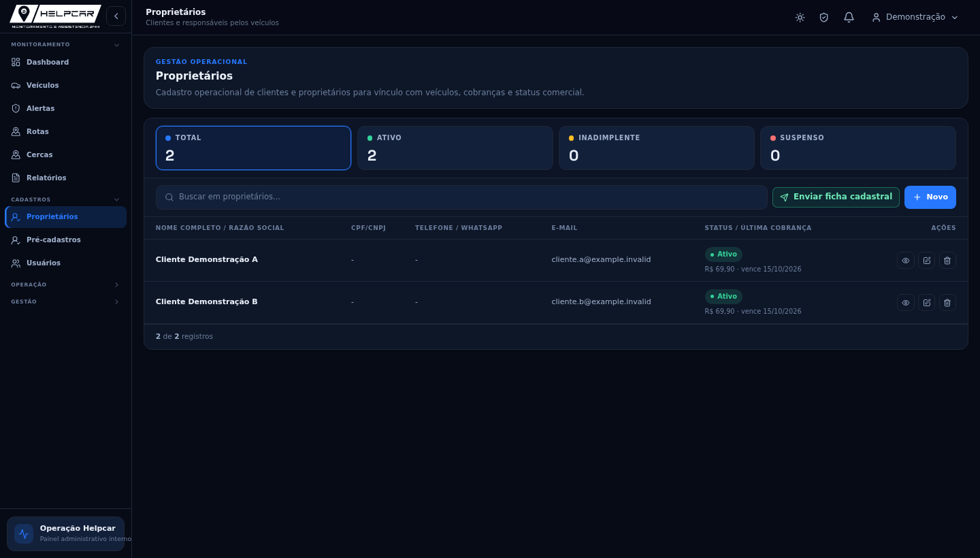The width and height of the screenshot is (980, 558).
Task: Open Usuários in the sidebar
Action: [65, 263]
